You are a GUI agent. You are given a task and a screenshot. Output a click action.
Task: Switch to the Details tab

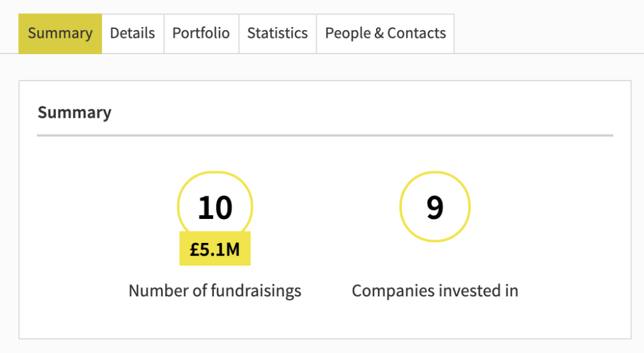tap(132, 33)
